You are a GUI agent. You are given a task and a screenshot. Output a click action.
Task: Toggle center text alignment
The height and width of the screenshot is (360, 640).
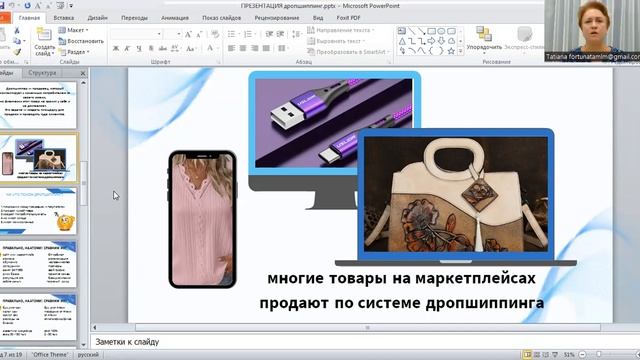[x=243, y=48]
